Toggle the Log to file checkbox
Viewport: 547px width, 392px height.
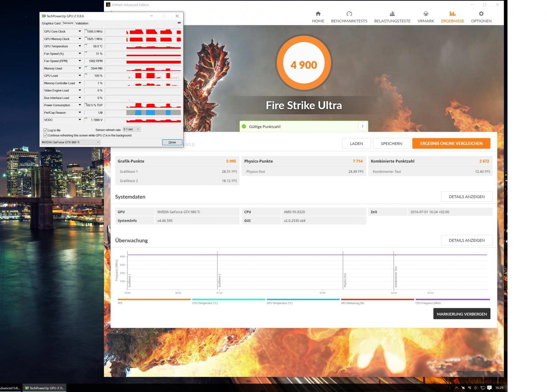(45, 130)
